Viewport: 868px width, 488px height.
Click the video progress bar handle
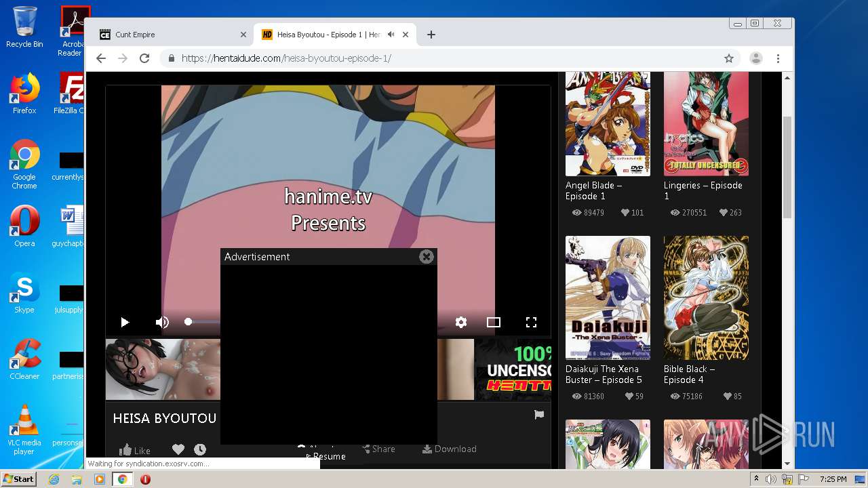[x=188, y=322]
